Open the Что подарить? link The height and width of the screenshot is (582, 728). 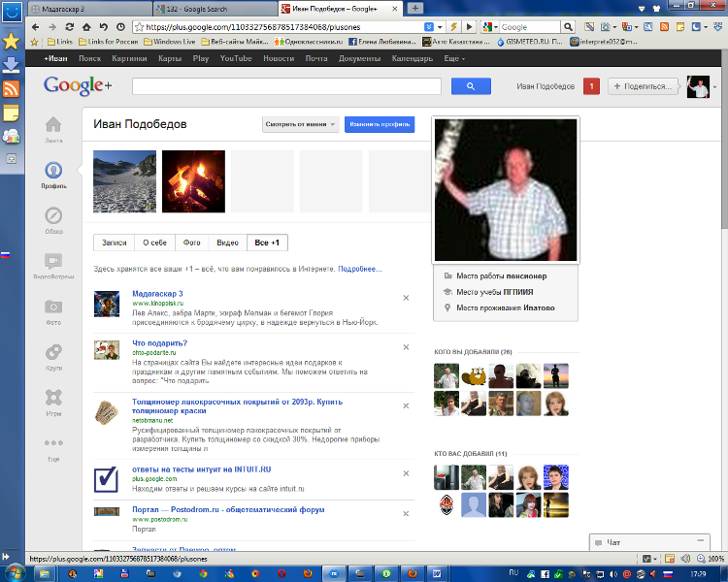pos(160,343)
